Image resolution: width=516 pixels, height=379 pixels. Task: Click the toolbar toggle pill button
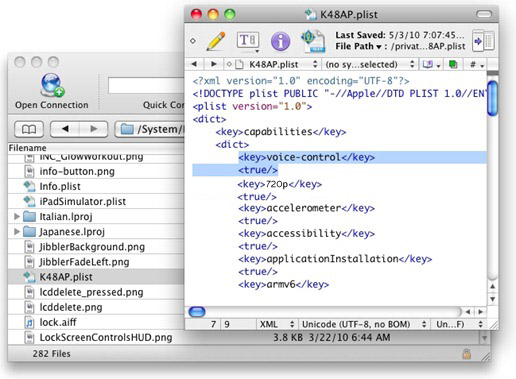click(x=484, y=14)
